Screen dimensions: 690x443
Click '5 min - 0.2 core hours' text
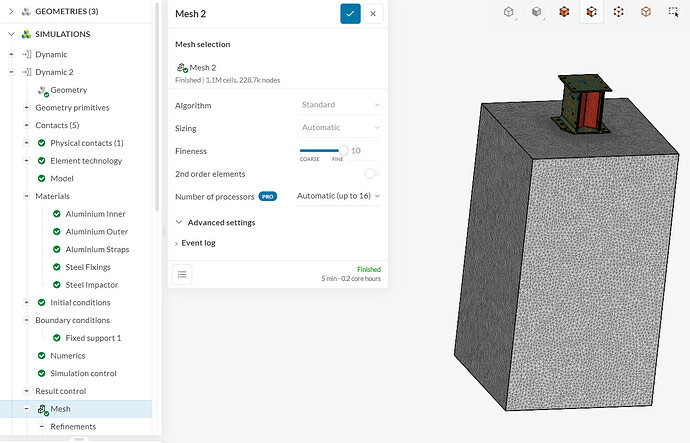tap(351, 278)
